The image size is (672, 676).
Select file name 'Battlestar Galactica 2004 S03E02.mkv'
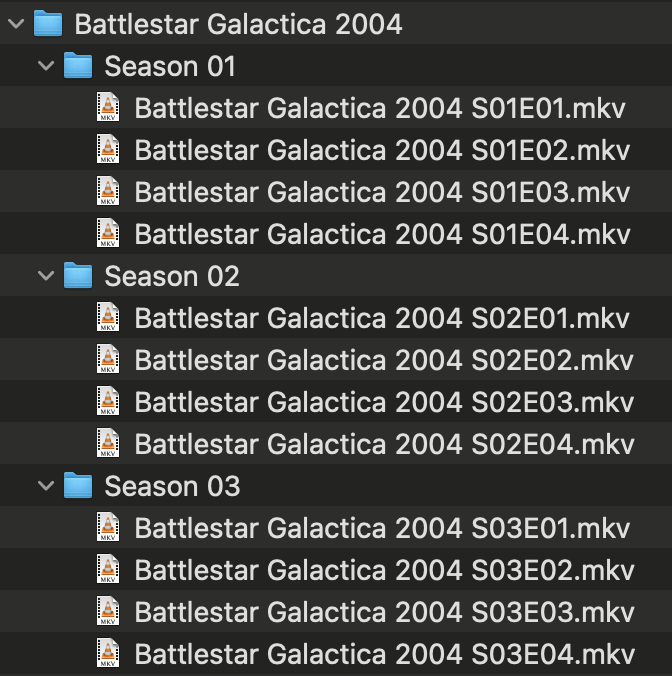[x=384, y=570]
